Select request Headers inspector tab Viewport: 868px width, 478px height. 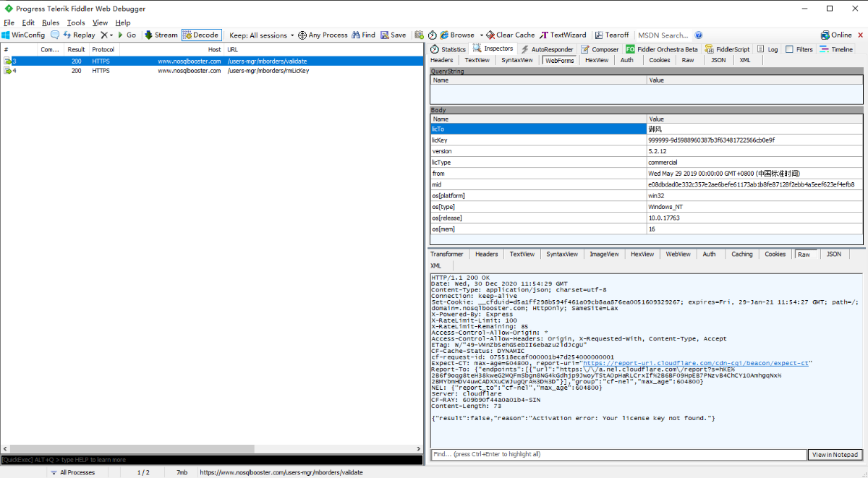point(442,60)
